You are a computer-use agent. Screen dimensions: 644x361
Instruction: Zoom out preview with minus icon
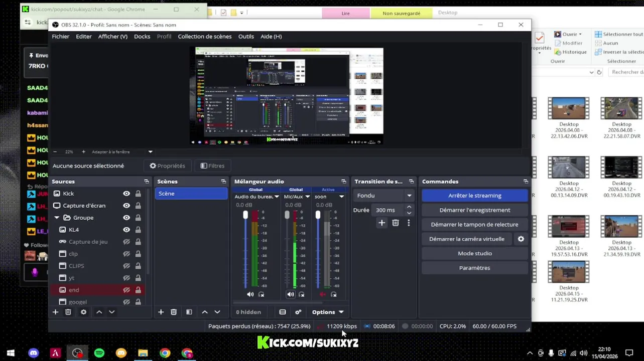55,151
